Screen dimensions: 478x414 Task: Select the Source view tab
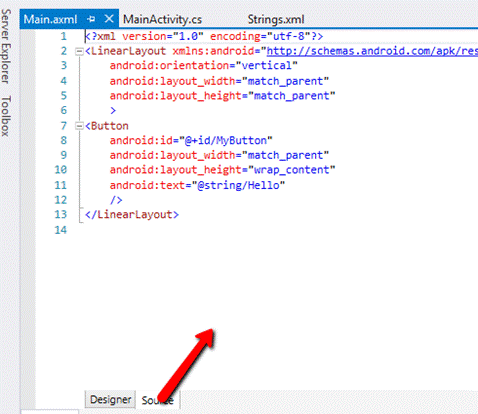[x=158, y=400]
